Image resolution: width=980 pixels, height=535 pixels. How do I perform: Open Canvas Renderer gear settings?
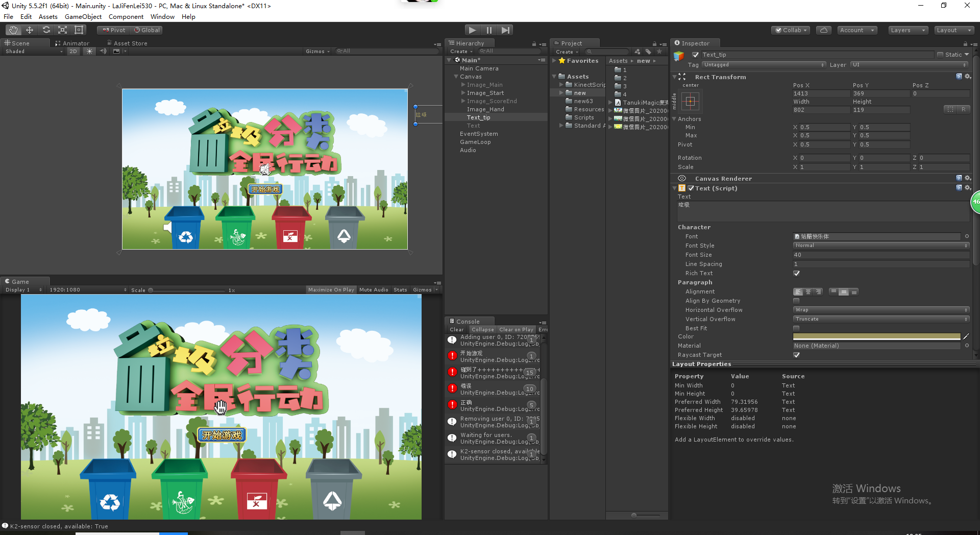[968, 178]
